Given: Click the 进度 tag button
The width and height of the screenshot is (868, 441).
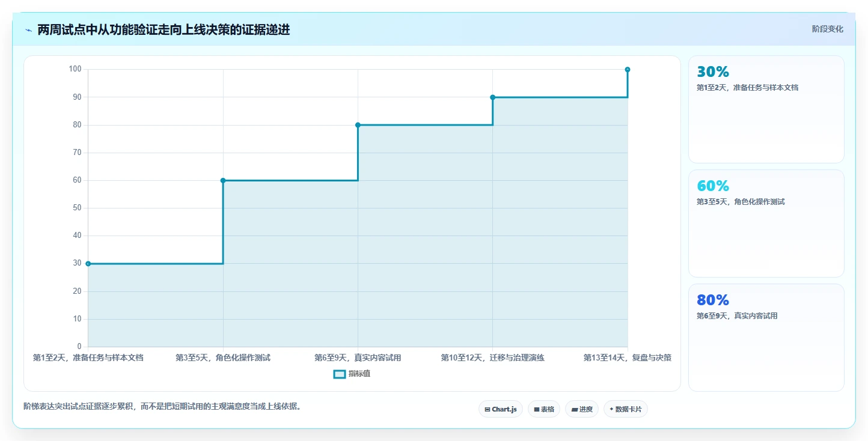Looking at the screenshot, I should click(582, 409).
